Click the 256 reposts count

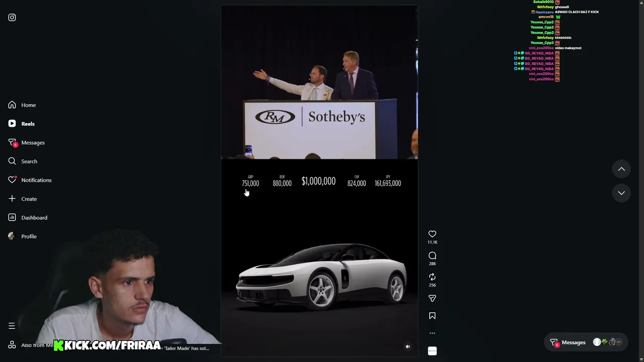[x=432, y=286]
